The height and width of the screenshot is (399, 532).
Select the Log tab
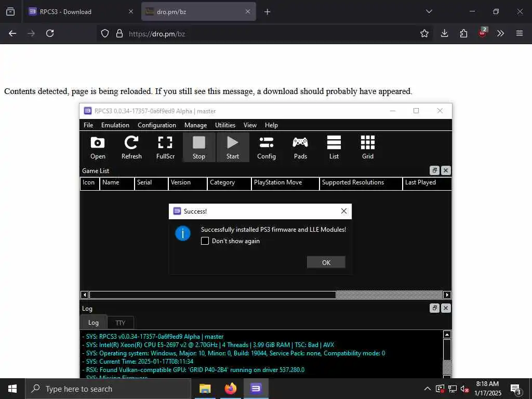click(x=94, y=322)
